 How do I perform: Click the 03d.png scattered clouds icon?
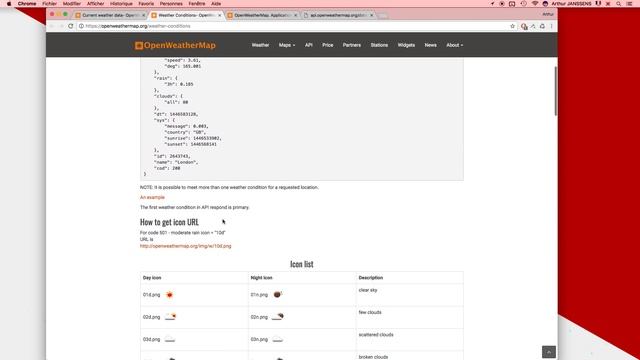pos(170,339)
